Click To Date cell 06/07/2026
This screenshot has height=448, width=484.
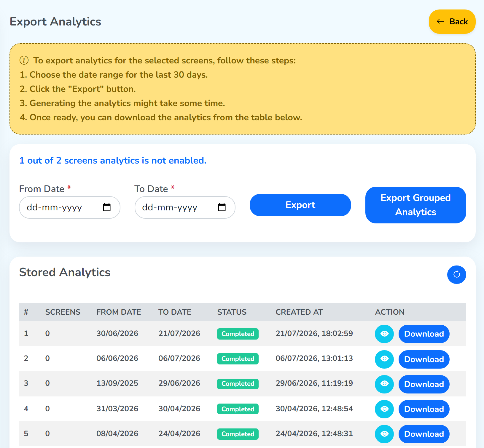pos(179,358)
